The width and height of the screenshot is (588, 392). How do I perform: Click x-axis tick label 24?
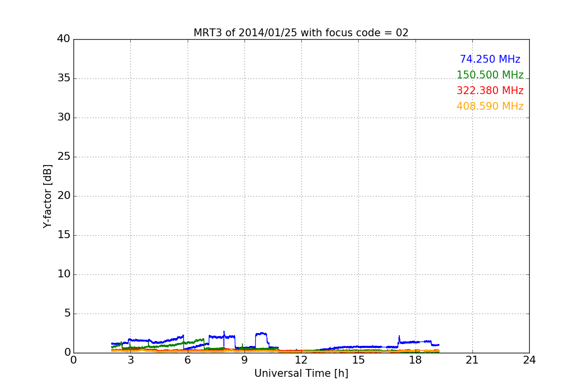click(x=529, y=360)
